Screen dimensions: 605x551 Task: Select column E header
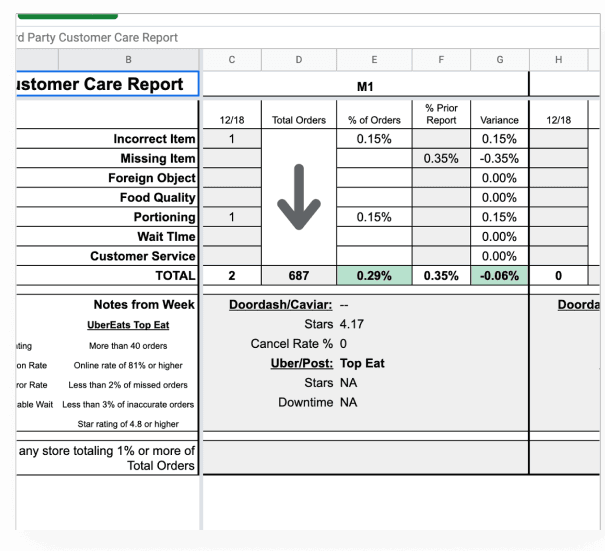point(374,60)
